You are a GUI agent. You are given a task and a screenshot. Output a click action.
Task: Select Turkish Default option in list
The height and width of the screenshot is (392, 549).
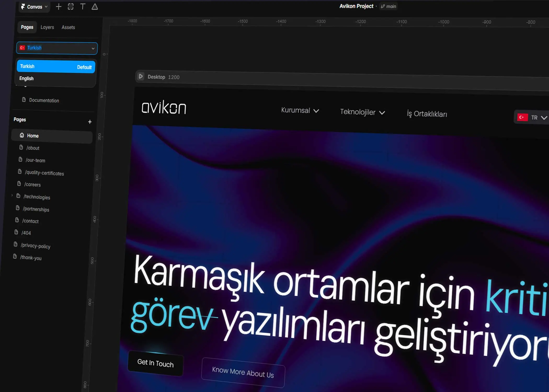click(x=56, y=67)
